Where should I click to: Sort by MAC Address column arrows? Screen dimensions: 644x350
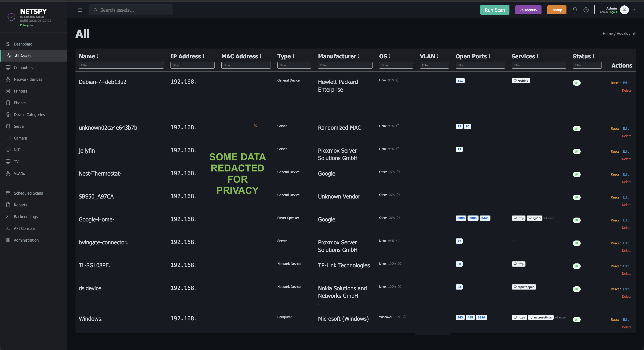click(261, 56)
